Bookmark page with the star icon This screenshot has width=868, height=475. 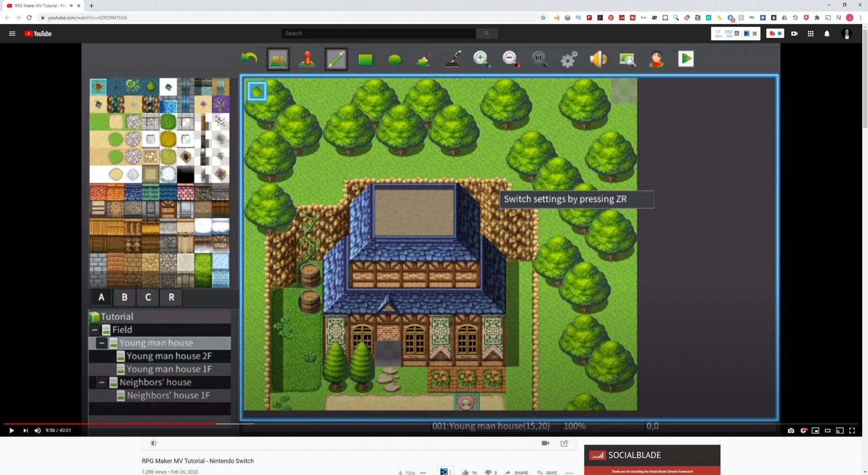pos(543,18)
